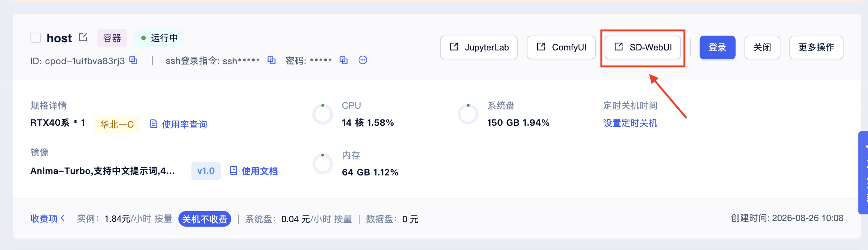Click the RTX40系 * 1 spec text

(58, 123)
